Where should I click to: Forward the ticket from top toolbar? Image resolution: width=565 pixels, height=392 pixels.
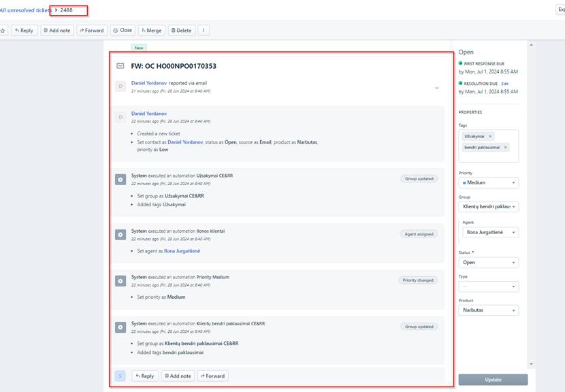click(91, 31)
